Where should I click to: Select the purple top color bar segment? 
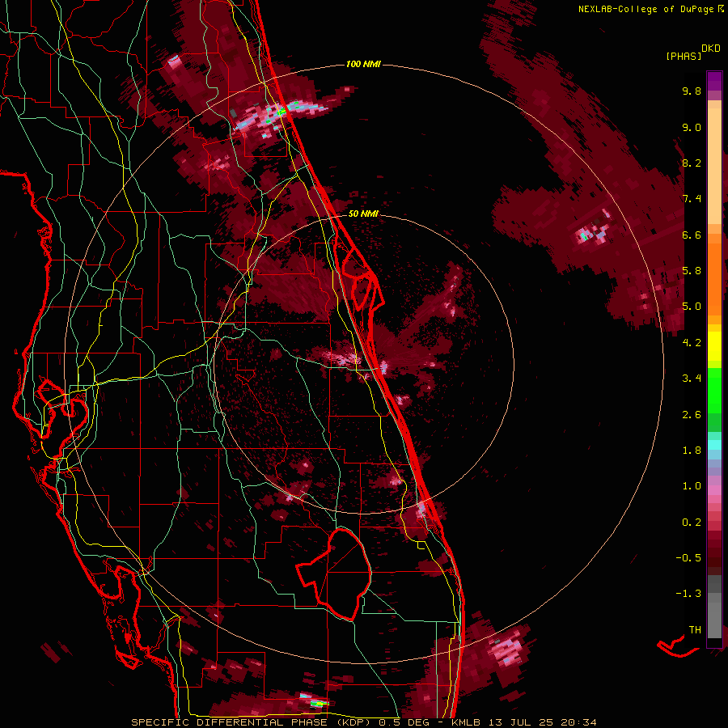[x=714, y=81]
